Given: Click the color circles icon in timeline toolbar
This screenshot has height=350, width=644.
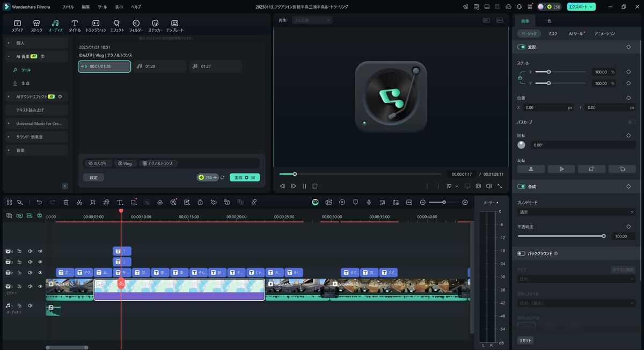Looking at the screenshot, I should click(x=160, y=202).
